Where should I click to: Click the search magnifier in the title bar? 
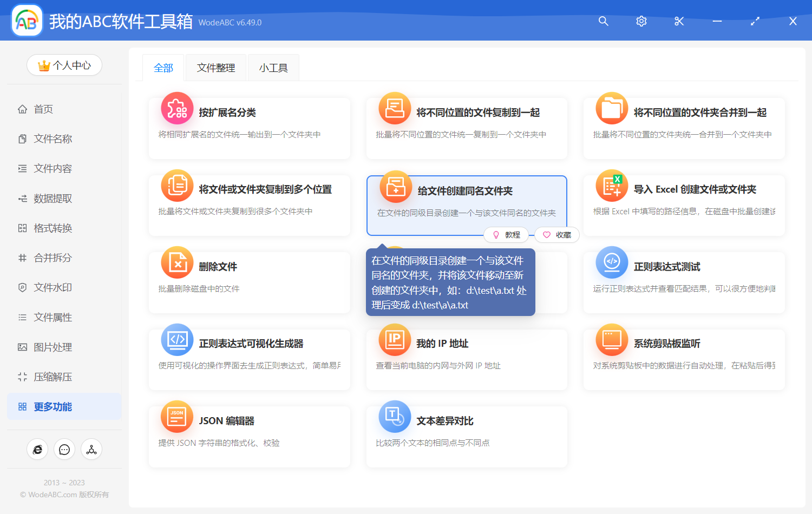(x=603, y=21)
